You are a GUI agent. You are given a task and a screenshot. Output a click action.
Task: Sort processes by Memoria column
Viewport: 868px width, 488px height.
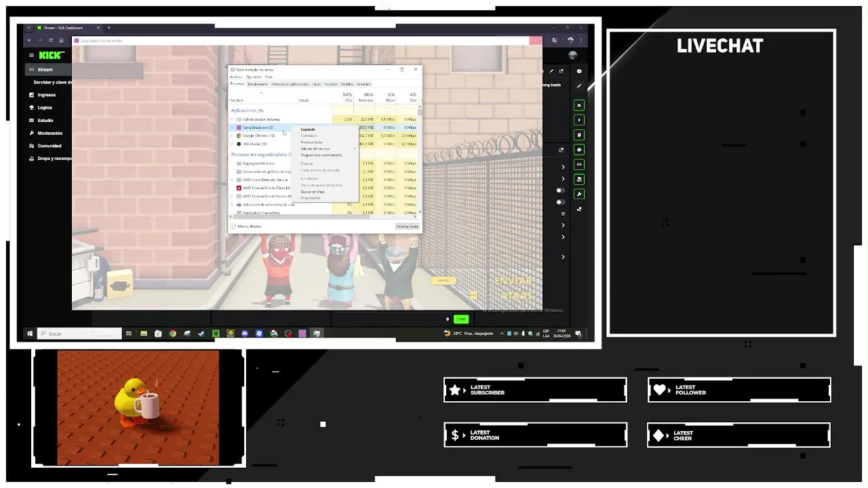coord(366,97)
